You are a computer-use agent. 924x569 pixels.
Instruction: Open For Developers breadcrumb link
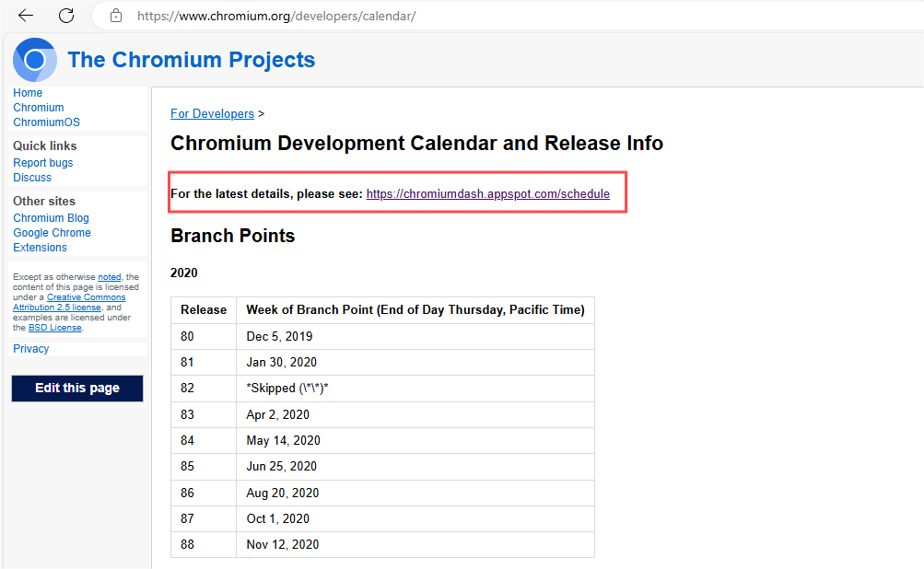point(212,113)
